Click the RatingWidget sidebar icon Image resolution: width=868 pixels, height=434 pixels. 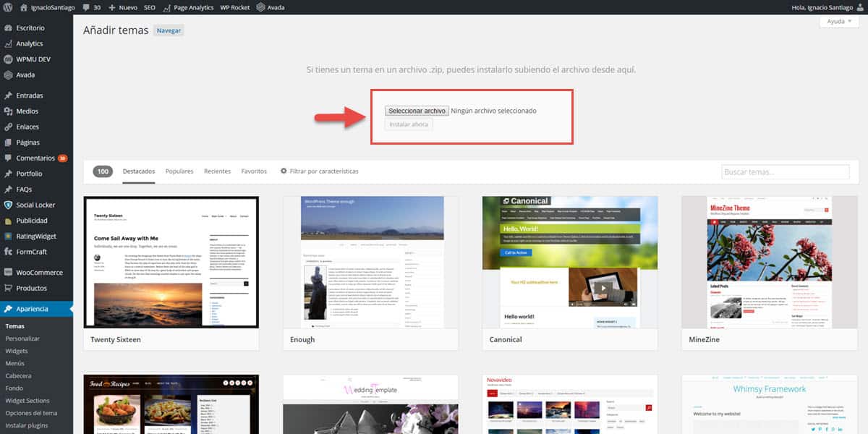[8, 236]
